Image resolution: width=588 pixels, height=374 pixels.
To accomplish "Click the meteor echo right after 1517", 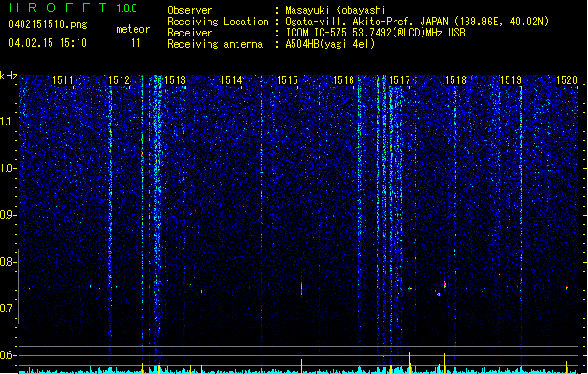I will pyautogui.click(x=409, y=289).
